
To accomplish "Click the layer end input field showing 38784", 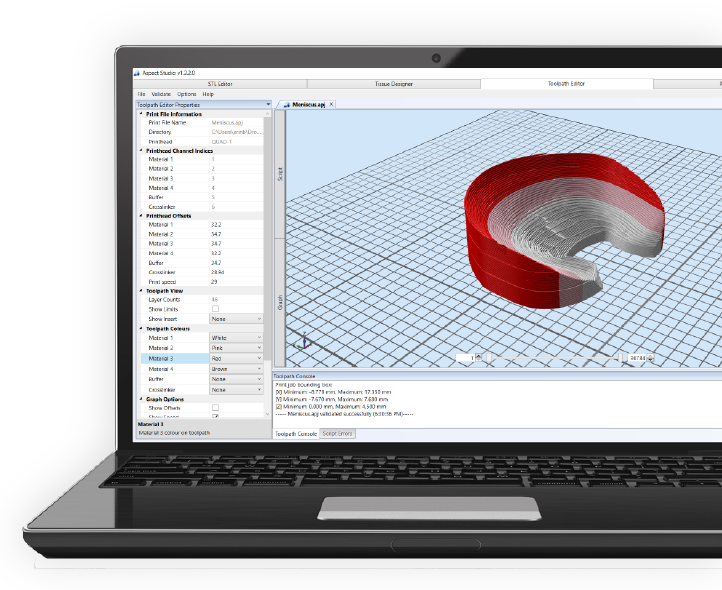I will click(x=637, y=358).
